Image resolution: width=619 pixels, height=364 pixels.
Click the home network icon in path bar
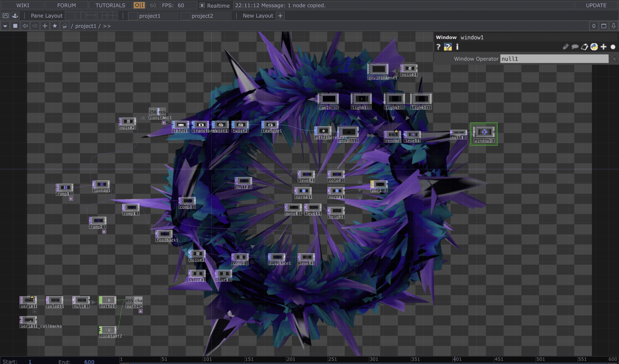[65, 26]
